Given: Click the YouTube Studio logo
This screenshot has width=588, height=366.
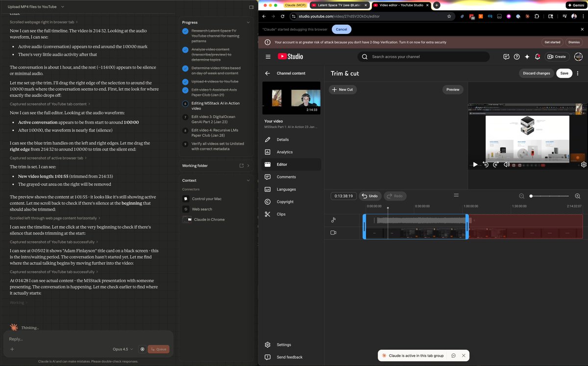Looking at the screenshot, I should click(291, 56).
